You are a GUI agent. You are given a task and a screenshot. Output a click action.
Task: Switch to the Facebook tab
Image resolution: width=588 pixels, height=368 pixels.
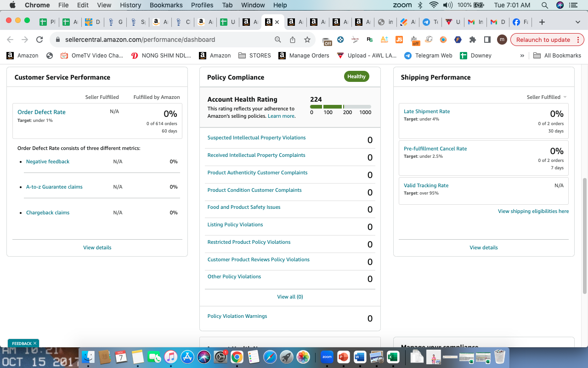coord(520,22)
